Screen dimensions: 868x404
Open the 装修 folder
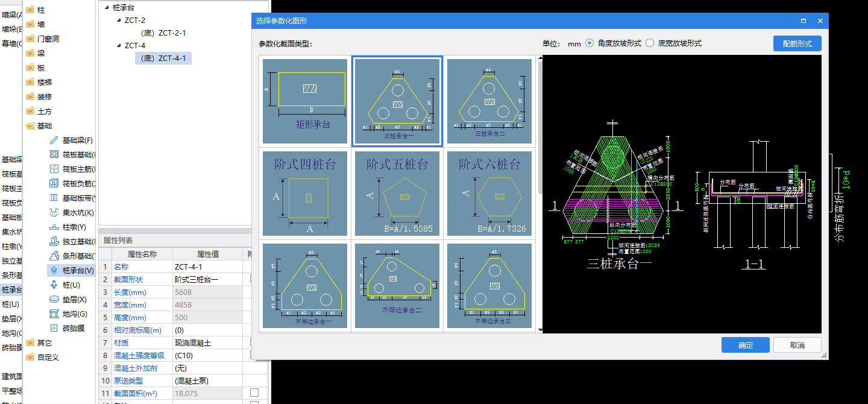[30, 97]
